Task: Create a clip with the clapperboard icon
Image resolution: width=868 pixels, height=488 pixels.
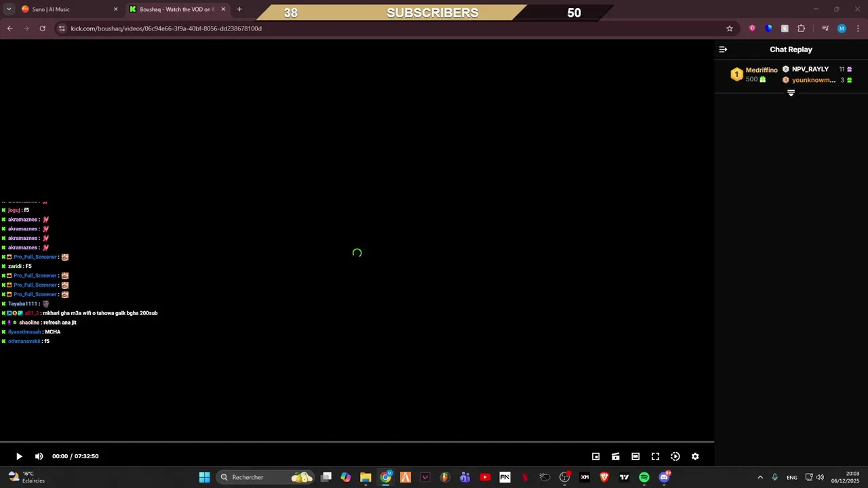Action: click(x=616, y=456)
